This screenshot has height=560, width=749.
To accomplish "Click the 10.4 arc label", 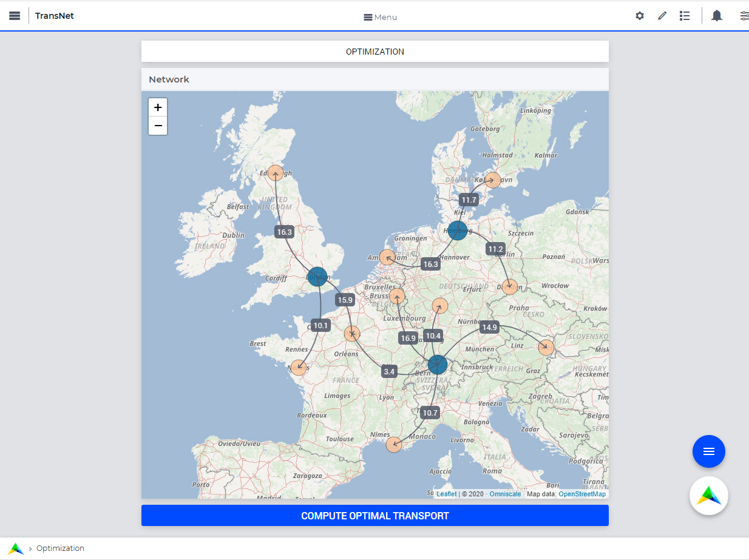I will point(433,336).
